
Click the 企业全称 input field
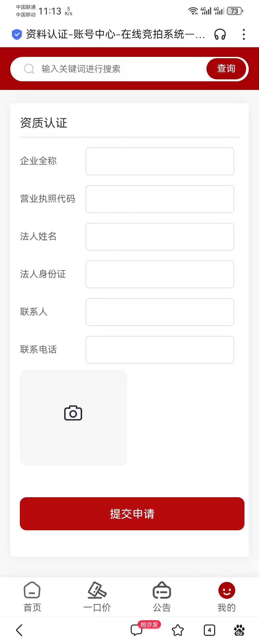[x=160, y=161]
